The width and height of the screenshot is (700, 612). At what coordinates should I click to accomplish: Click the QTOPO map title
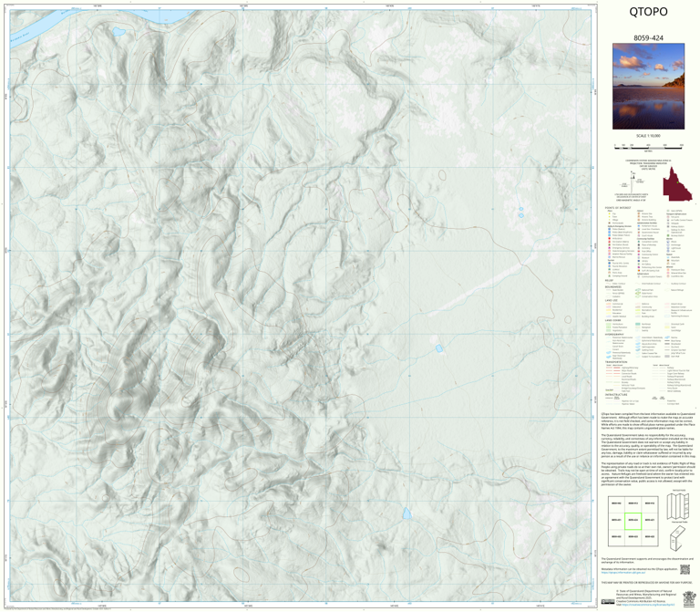coord(648,12)
